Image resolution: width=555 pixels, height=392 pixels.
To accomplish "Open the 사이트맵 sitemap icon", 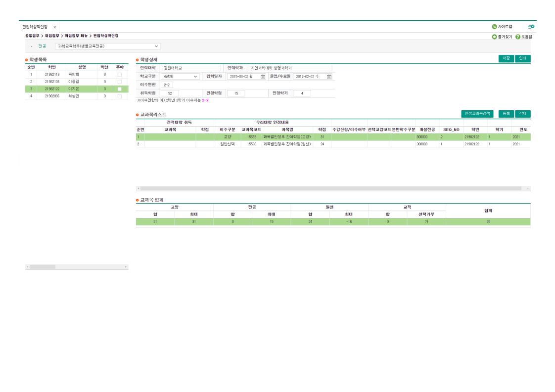I will coord(494,27).
